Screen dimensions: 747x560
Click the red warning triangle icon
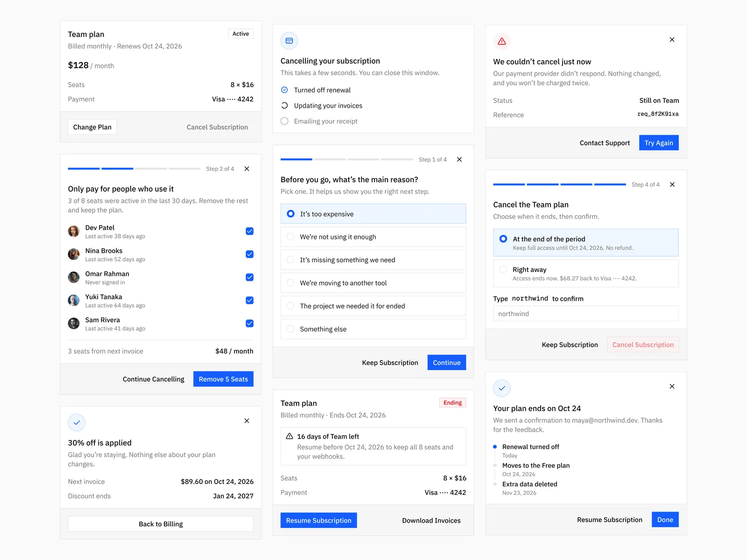[x=502, y=42]
